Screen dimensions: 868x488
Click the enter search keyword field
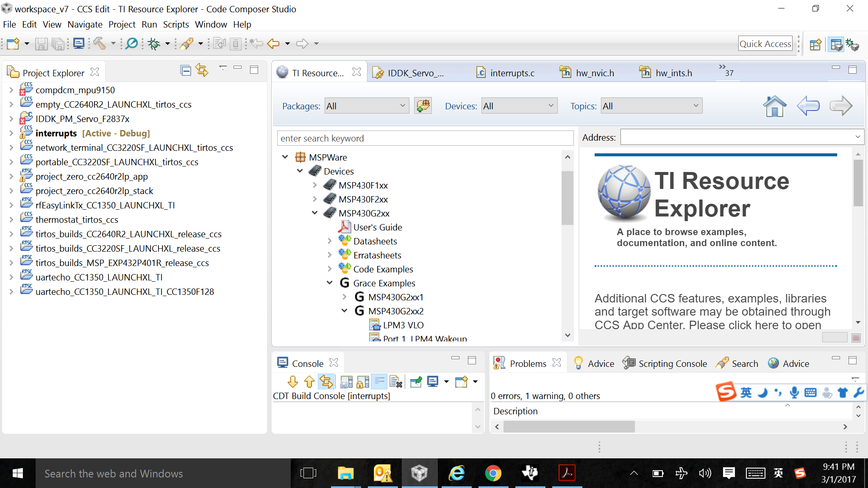[425, 139]
